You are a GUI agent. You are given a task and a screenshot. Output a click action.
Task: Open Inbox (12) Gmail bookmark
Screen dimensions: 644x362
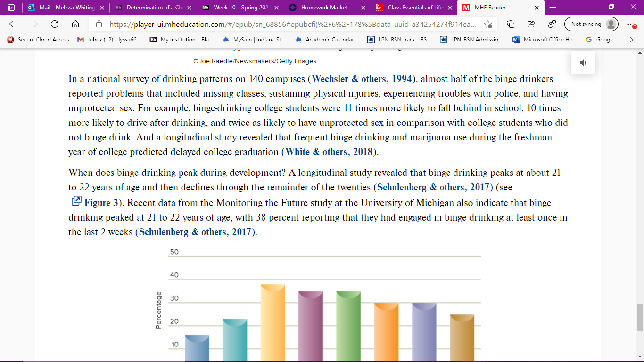pyautogui.click(x=108, y=40)
